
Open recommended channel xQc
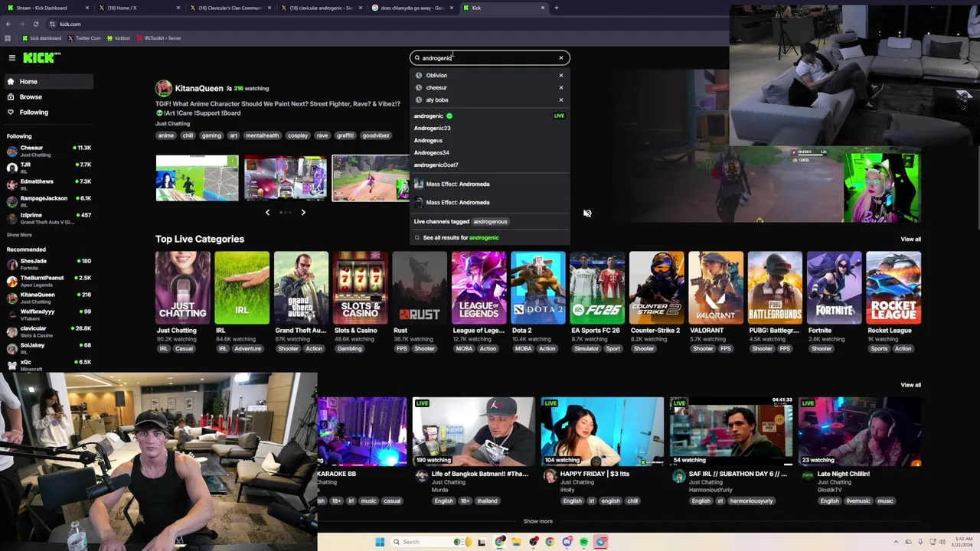pyautogui.click(x=47, y=365)
